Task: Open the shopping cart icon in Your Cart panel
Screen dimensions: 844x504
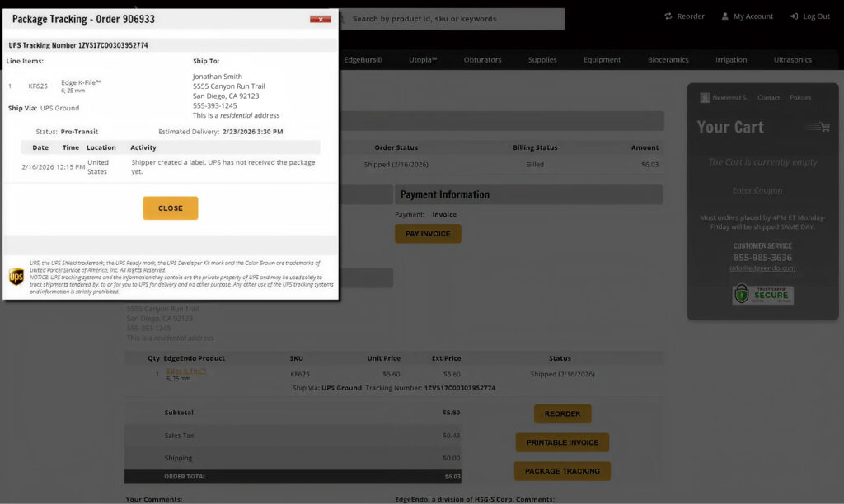Action: [x=818, y=127]
